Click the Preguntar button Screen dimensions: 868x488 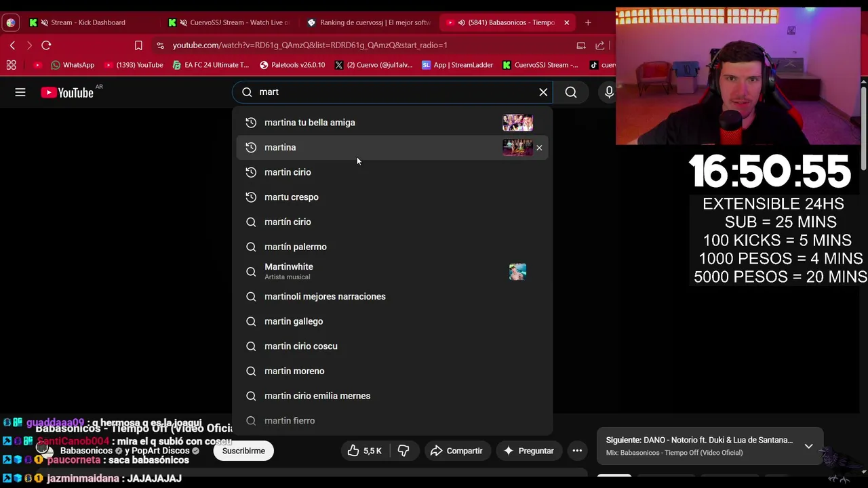coord(528,451)
